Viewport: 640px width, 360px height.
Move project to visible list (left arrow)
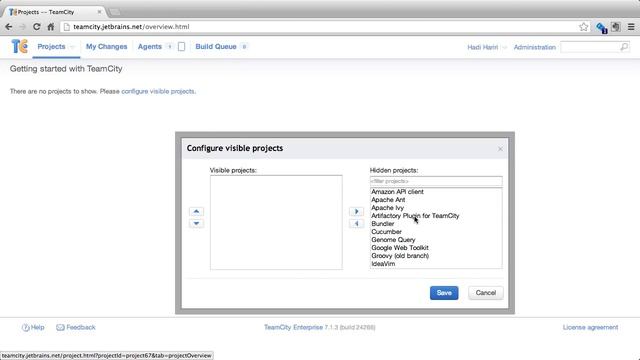(356, 223)
